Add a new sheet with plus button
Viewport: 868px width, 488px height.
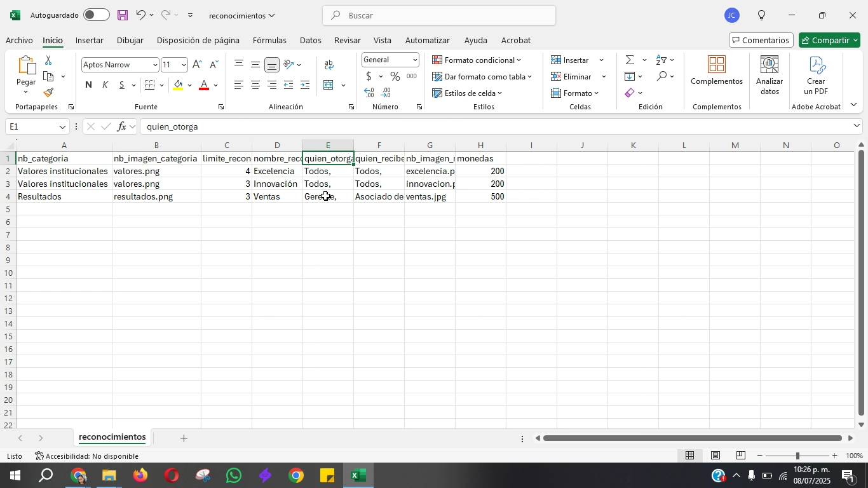coord(184,438)
